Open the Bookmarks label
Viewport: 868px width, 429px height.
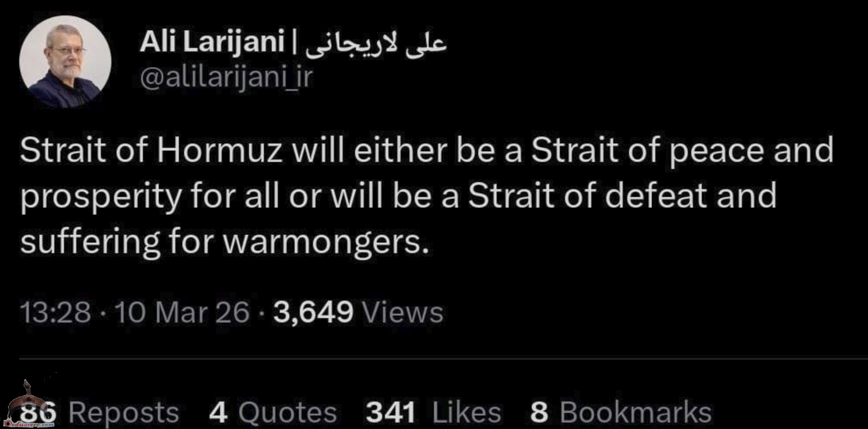point(636,412)
